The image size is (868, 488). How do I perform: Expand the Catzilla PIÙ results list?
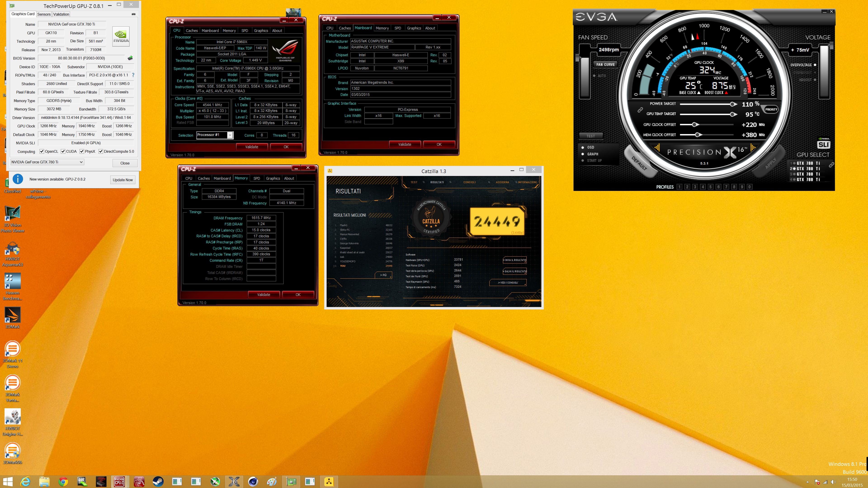[383, 275]
